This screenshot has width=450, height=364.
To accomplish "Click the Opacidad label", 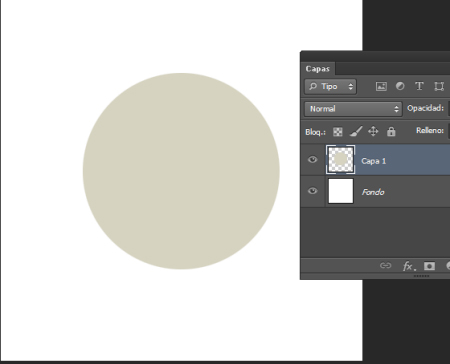I will [x=425, y=108].
